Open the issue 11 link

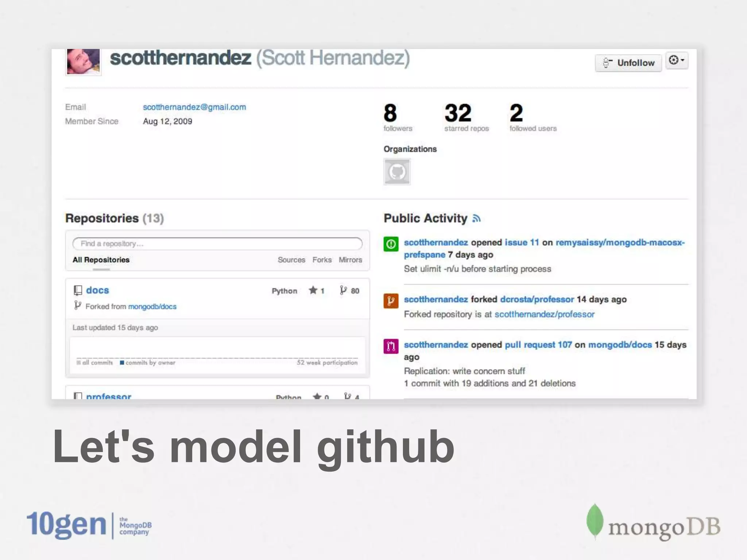pos(522,242)
